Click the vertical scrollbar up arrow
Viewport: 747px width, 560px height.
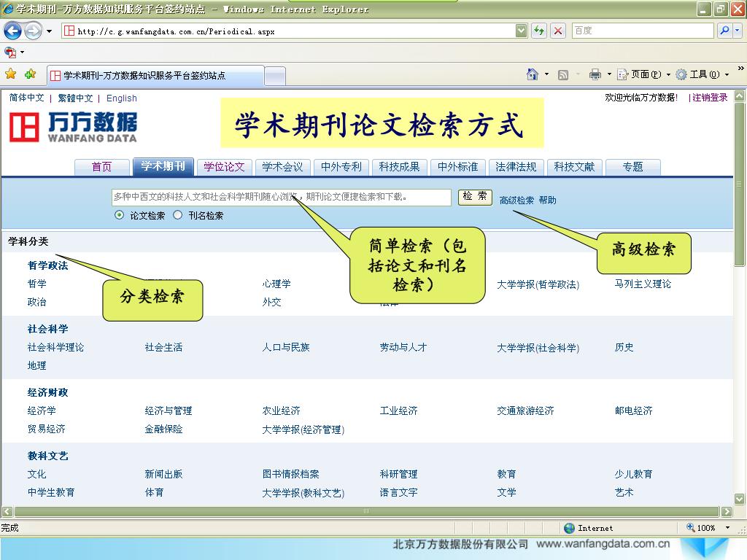(x=740, y=96)
